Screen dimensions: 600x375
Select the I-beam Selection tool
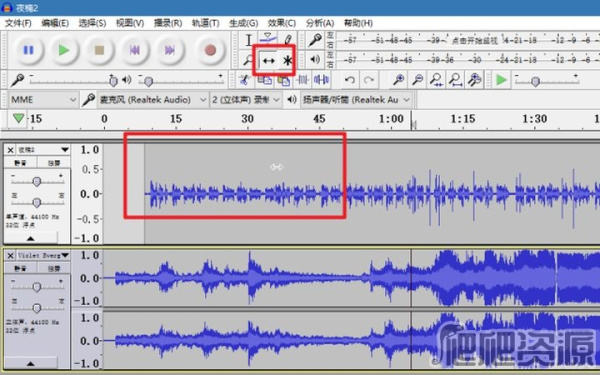[249, 40]
